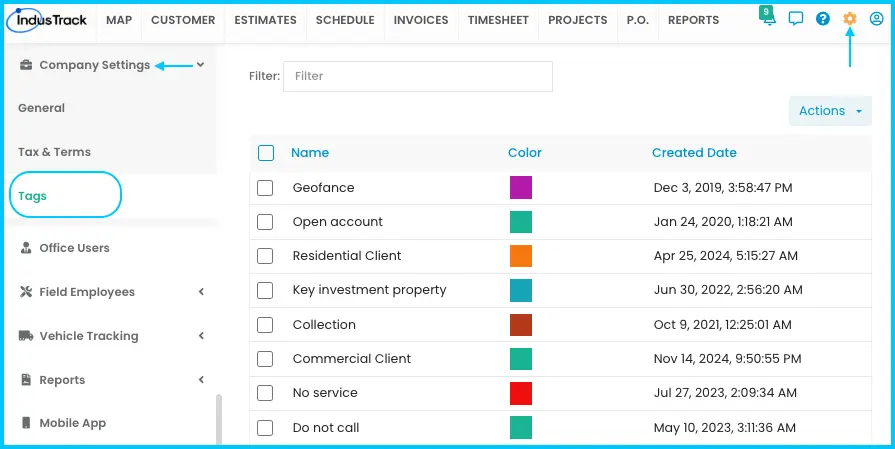The width and height of the screenshot is (895, 449).
Task: Click the green Open account color swatch
Action: click(x=521, y=222)
